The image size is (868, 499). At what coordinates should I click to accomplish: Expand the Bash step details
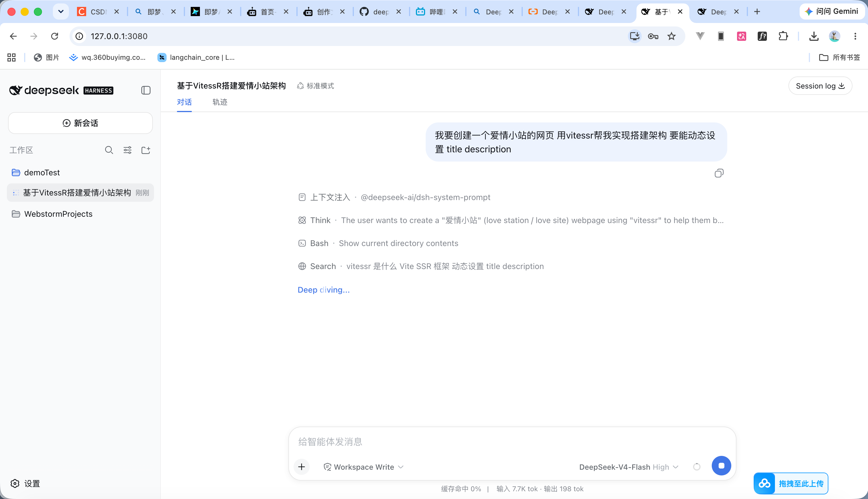[378, 243]
